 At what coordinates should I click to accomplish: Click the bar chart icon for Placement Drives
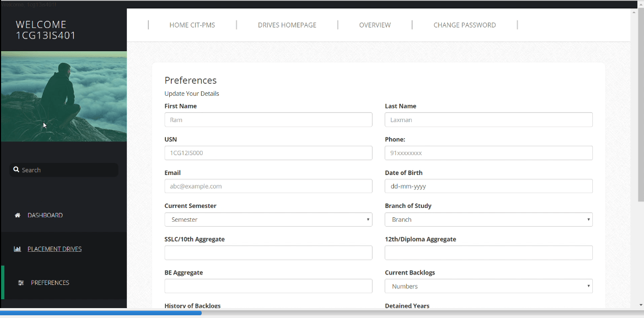pos(18,249)
